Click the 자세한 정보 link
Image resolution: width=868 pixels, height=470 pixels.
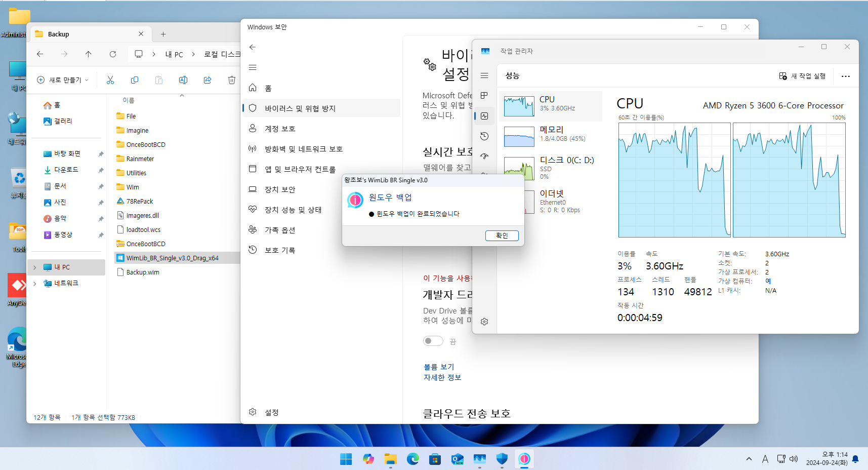tap(442, 377)
